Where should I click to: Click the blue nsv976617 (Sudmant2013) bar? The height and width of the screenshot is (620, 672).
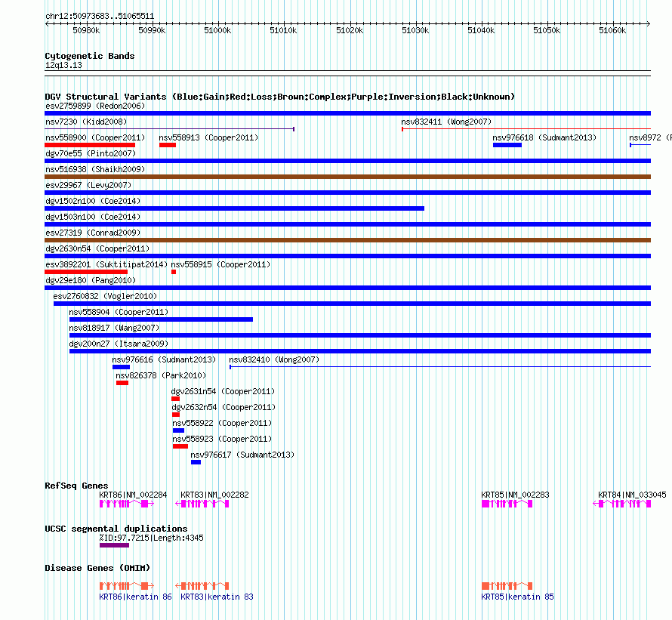click(x=196, y=462)
